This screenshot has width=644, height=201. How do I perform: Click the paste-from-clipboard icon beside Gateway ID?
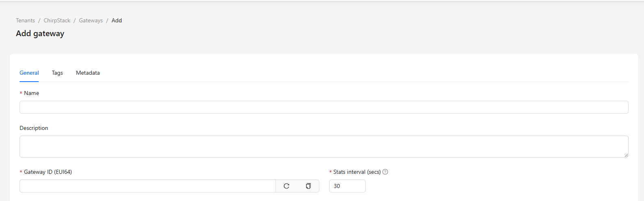pyautogui.click(x=308, y=186)
